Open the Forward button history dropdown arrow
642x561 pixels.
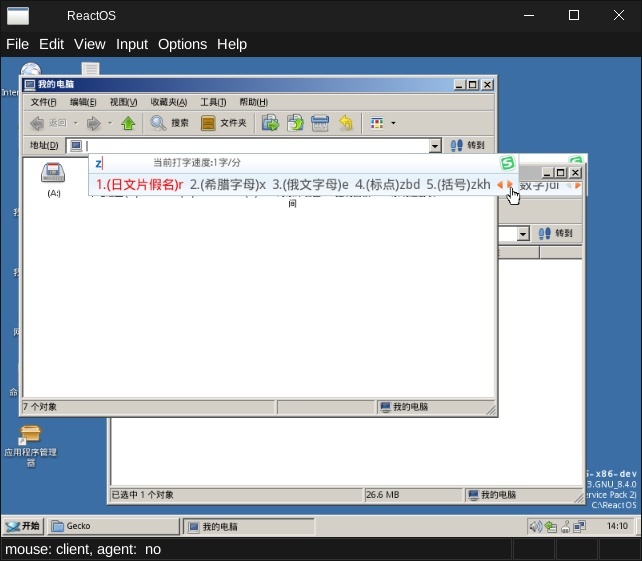point(110,123)
